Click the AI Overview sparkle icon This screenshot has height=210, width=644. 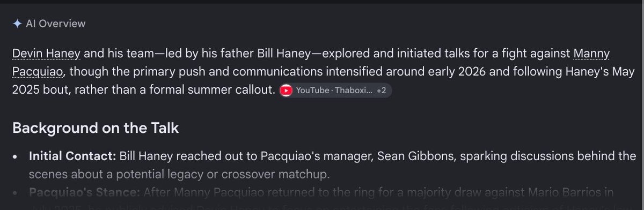pyautogui.click(x=17, y=24)
